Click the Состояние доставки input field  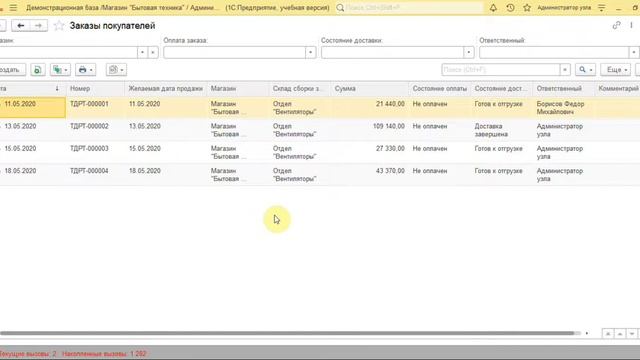pyautogui.click(x=392, y=53)
